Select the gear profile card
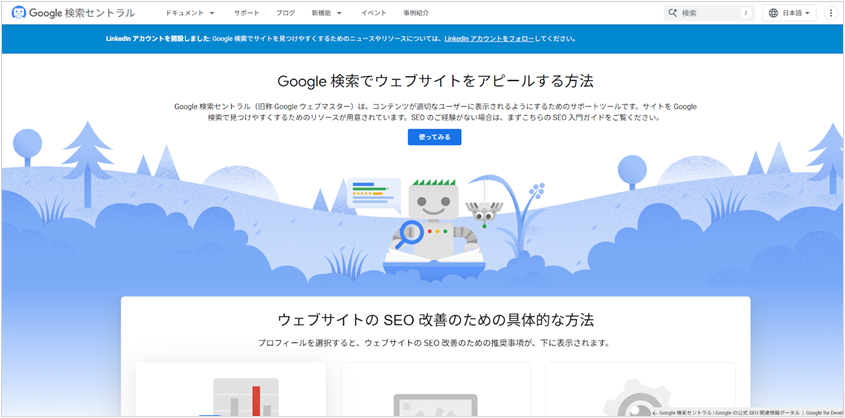This screenshot has width=845, height=418. [x=640, y=389]
